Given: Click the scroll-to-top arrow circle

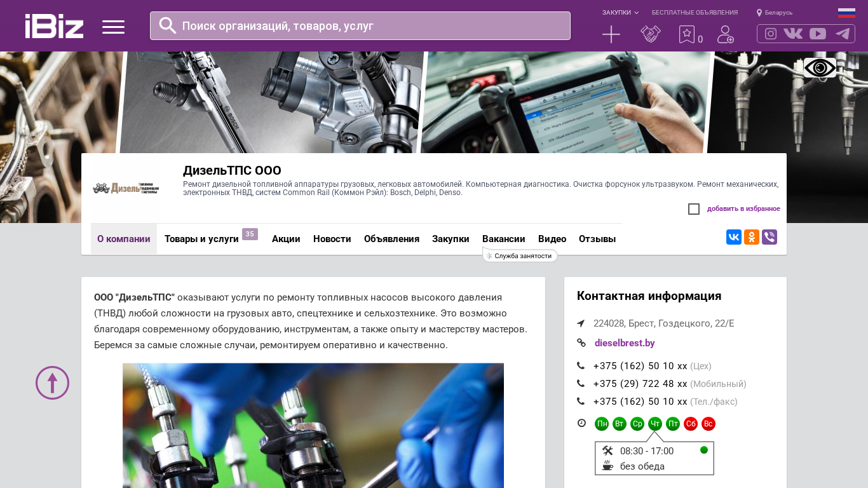Looking at the screenshot, I should [x=52, y=383].
